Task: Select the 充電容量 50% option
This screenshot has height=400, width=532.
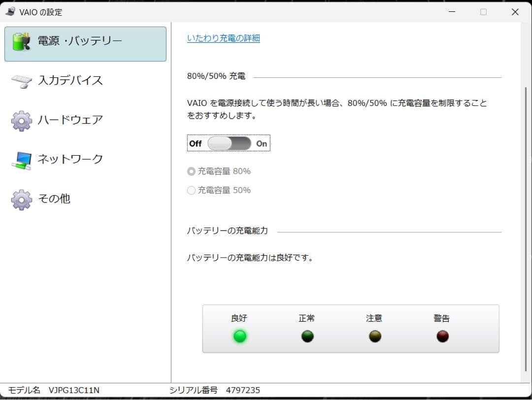Action: click(x=191, y=190)
